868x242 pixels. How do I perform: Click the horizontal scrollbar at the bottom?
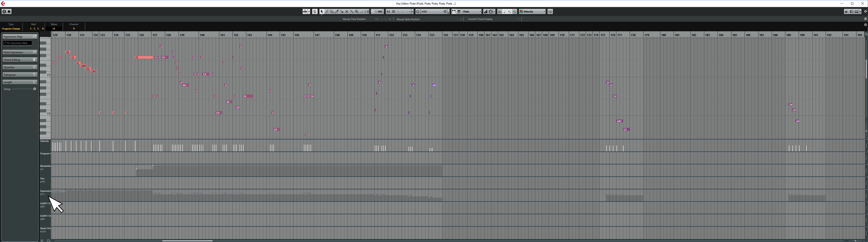click(x=187, y=241)
